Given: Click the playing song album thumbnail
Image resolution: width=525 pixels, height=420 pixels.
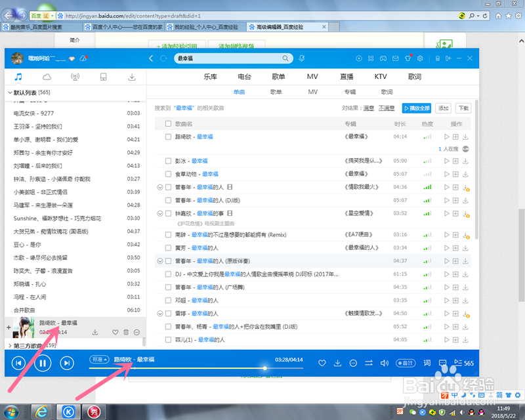Looking at the screenshot, I should point(23,327).
